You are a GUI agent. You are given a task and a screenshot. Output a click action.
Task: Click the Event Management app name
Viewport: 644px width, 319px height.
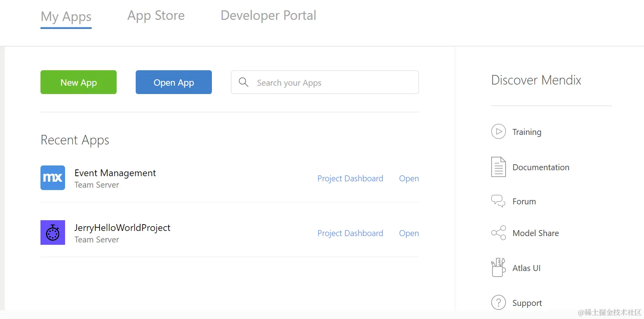pyautogui.click(x=115, y=173)
